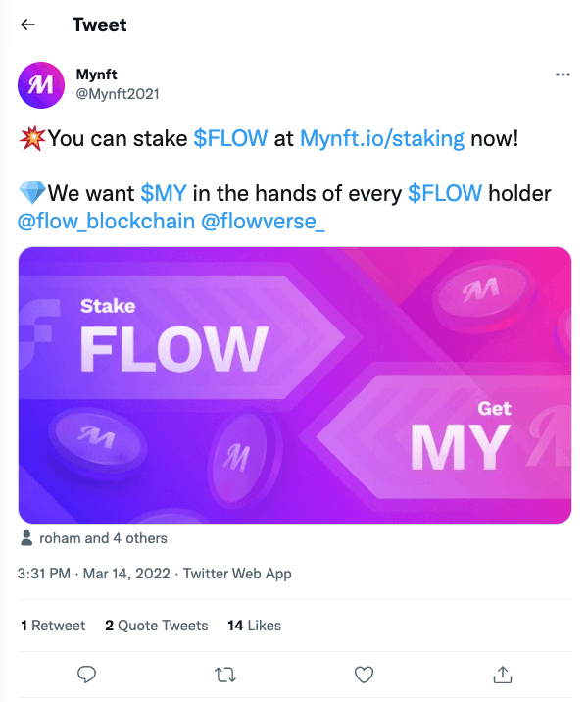This screenshot has width=588, height=702.
Task: Click the tagged people icon
Action: click(x=27, y=538)
